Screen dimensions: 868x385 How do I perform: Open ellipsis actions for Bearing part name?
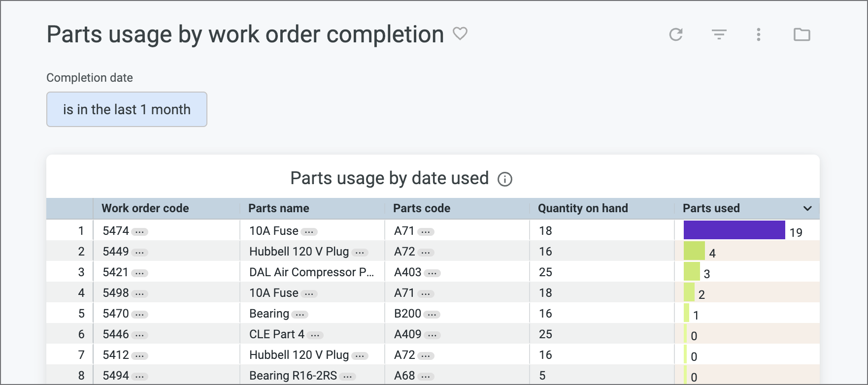point(300,314)
